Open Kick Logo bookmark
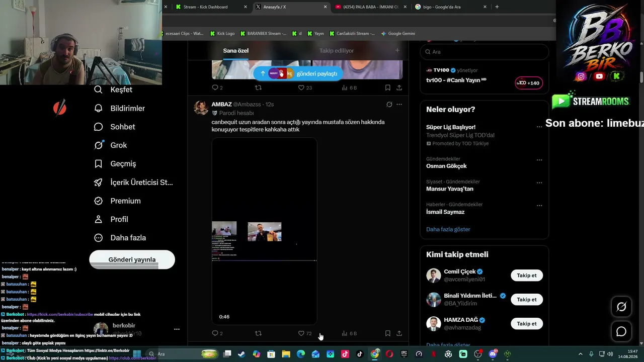Viewport: 644px width, 362px height. (x=222, y=34)
